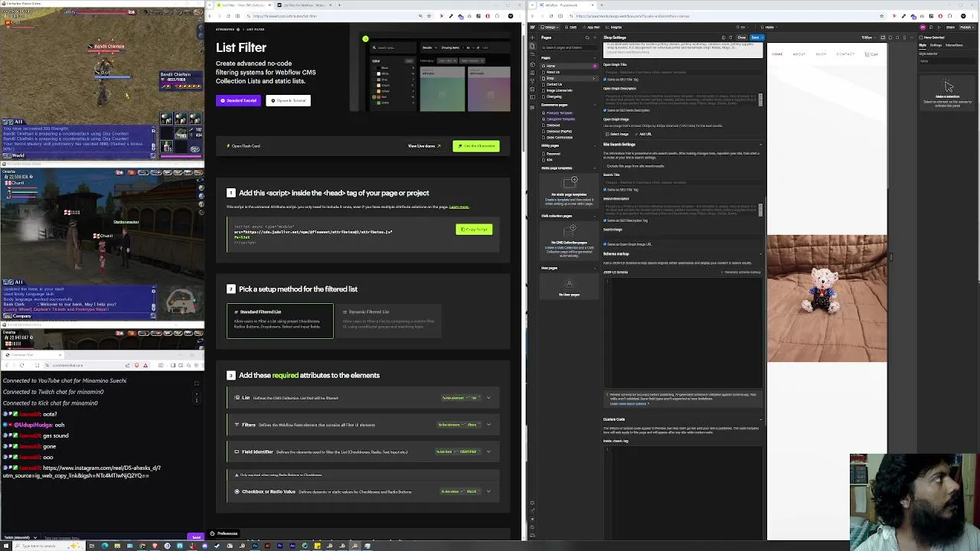Click the Share button in Webflow

click(x=950, y=27)
